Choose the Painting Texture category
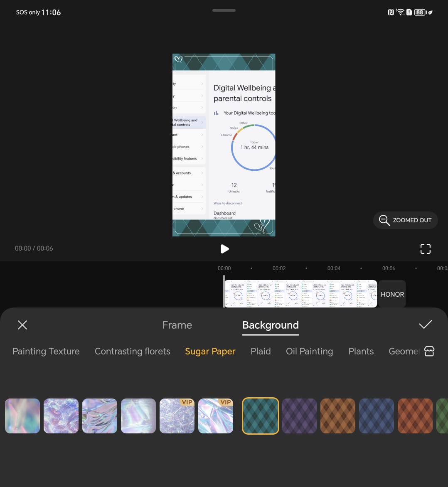The height and width of the screenshot is (487, 448). 46,351
